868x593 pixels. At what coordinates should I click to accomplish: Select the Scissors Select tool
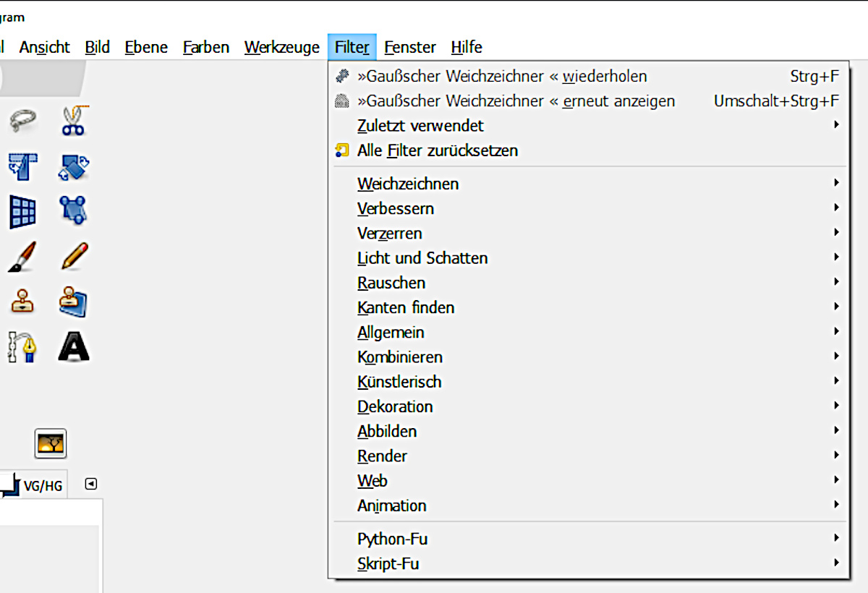pyautogui.click(x=74, y=120)
